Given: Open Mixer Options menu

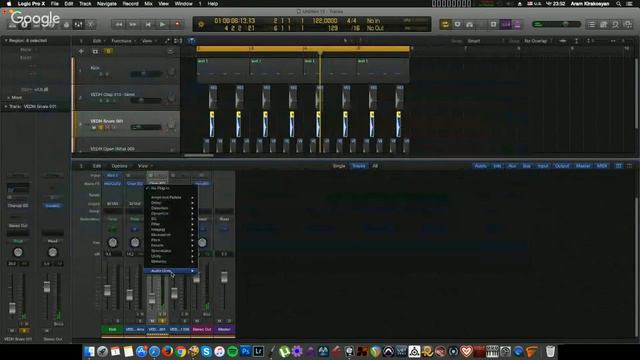Looking at the screenshot, I should (119, 166).
